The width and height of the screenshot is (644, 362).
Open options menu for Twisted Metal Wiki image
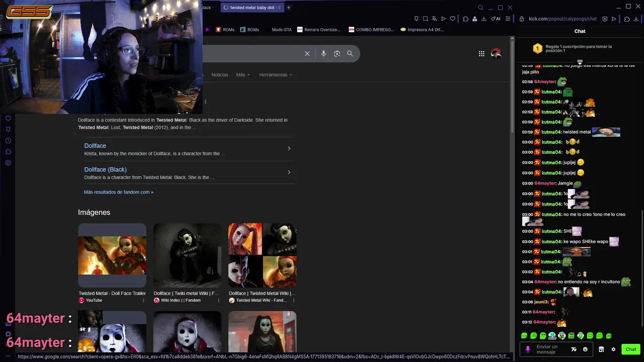point(293,300)
